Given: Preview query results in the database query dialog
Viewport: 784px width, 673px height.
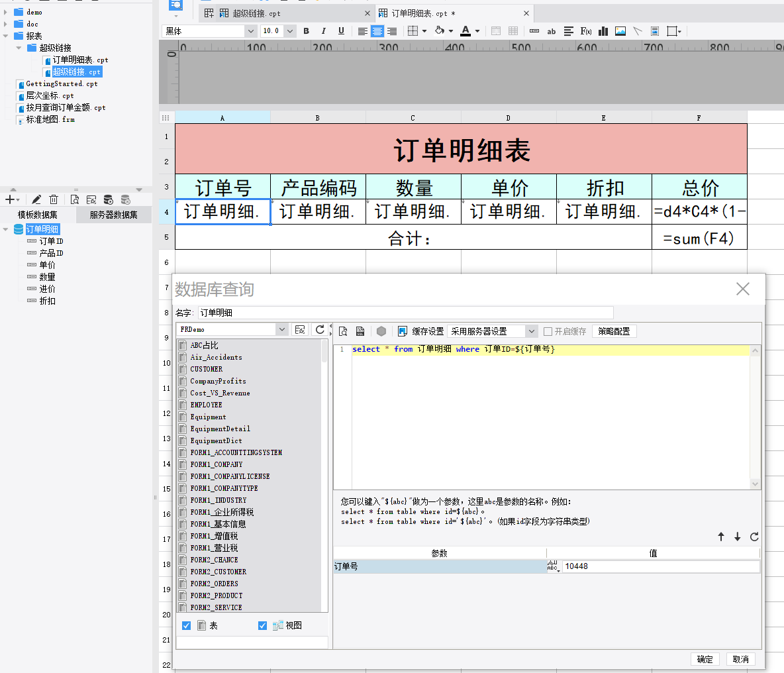Looking at the screenshot, I should coord(343,331).
